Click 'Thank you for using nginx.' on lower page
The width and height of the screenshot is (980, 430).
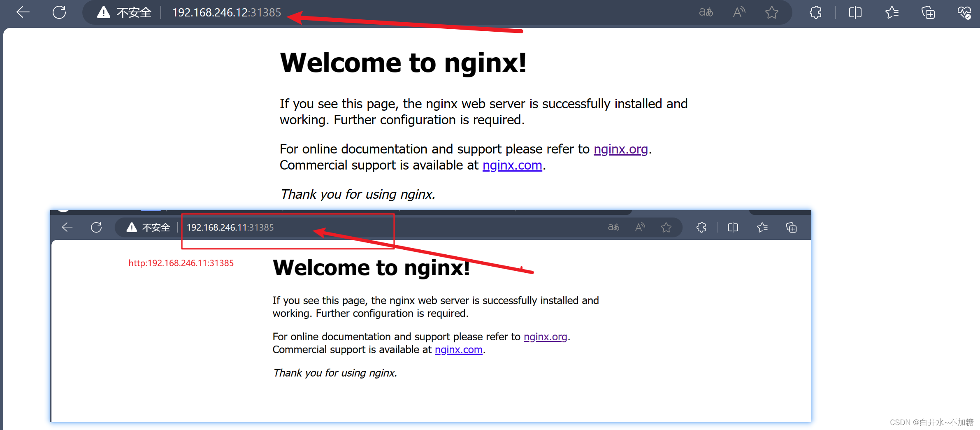pos(335,373)
